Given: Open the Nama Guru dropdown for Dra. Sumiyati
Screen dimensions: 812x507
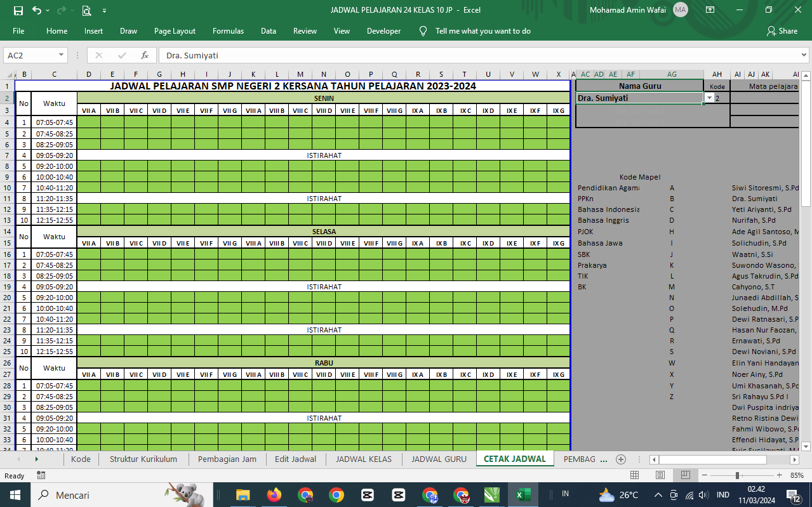Looking at the screenshot, I should point(709,98).
